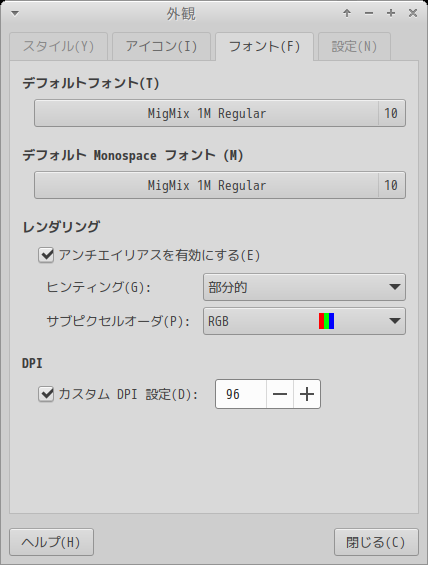Toggle カスタム DPI 設定 checkbox
This screenshot has width=428, height=565.
[x=46, y=394]
